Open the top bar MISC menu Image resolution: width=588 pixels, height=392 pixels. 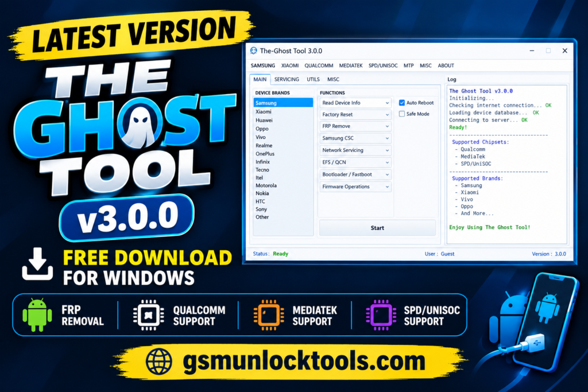click(x=425, y=65)
